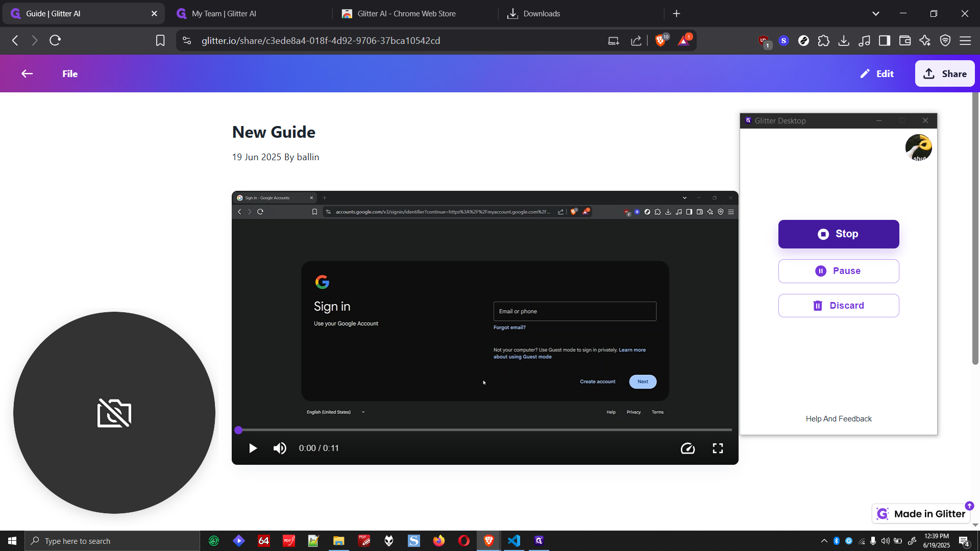Open Brave Rewards triangle icon
Screen dimensions: 980x551
click(684, 41)
